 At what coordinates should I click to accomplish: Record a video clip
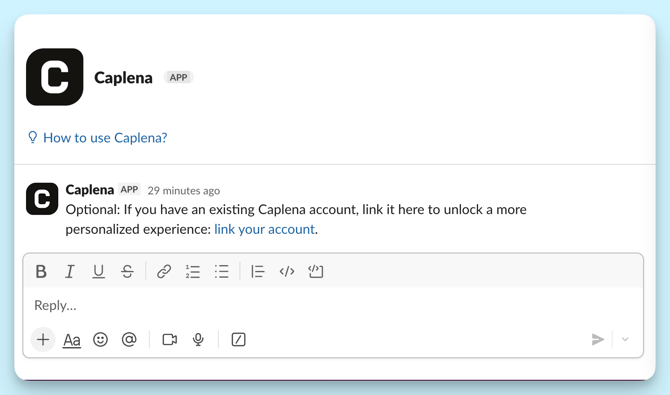coord(170,340)
